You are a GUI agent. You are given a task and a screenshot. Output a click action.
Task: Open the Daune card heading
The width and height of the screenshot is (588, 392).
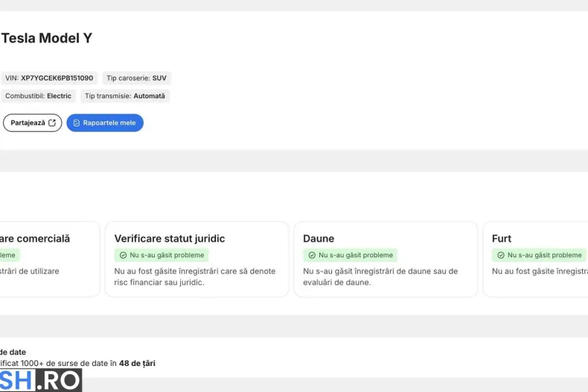click(x=319, y=239)
